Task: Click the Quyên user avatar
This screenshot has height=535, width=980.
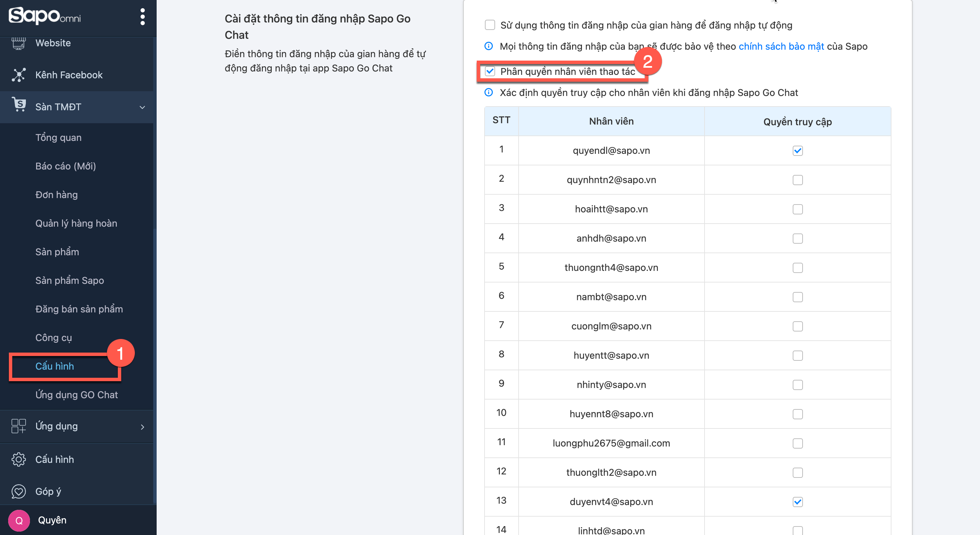Action: pyautogui.click(x=19, y=520)
